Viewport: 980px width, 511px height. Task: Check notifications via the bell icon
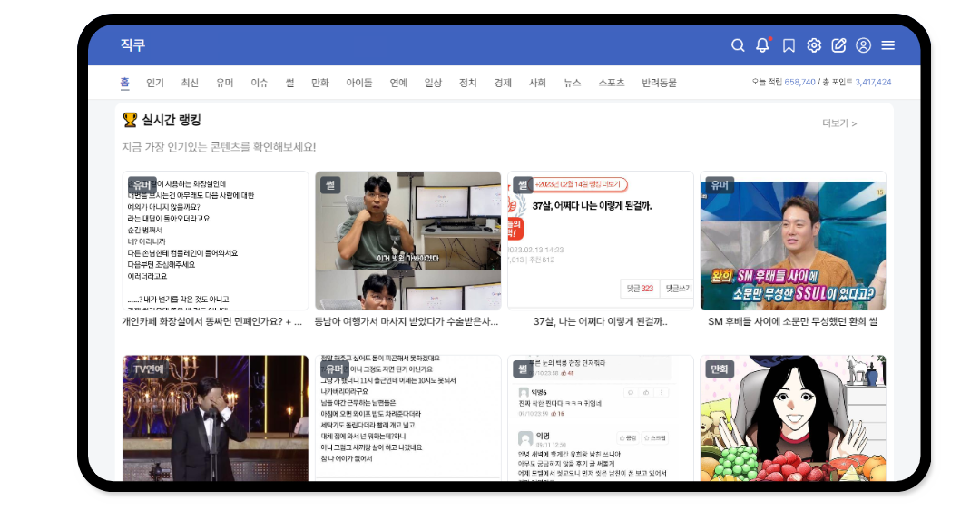pyautogui.click(x=762, y=45)
